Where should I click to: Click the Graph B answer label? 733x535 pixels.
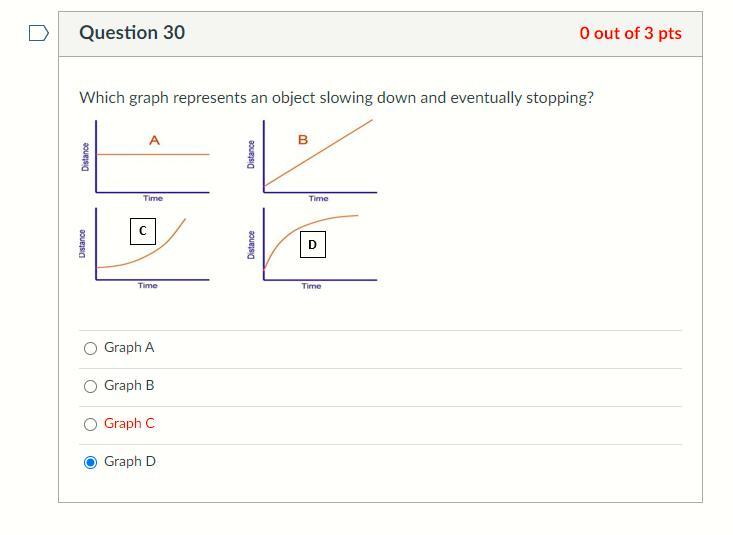[129, 385]
